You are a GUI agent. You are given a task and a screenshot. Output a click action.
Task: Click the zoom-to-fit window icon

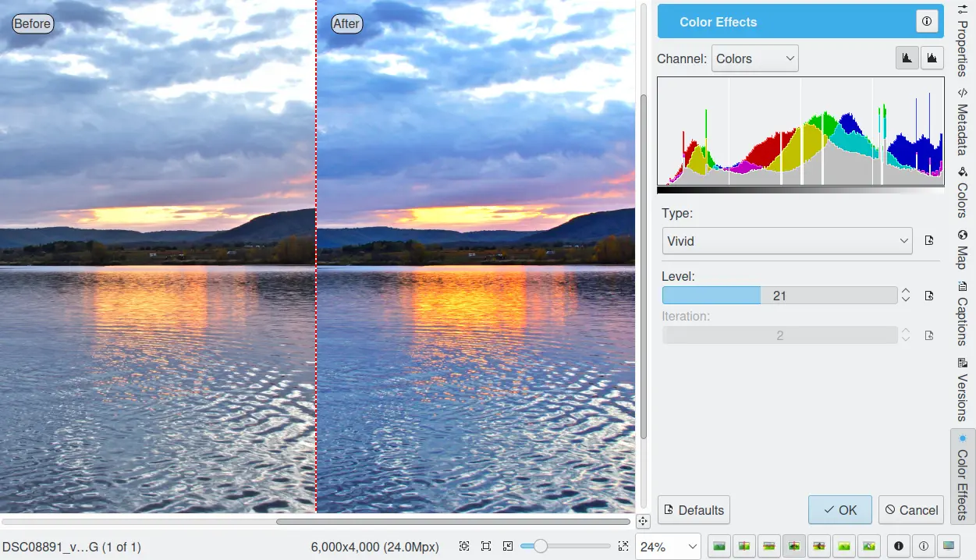[x=486, y=547]
